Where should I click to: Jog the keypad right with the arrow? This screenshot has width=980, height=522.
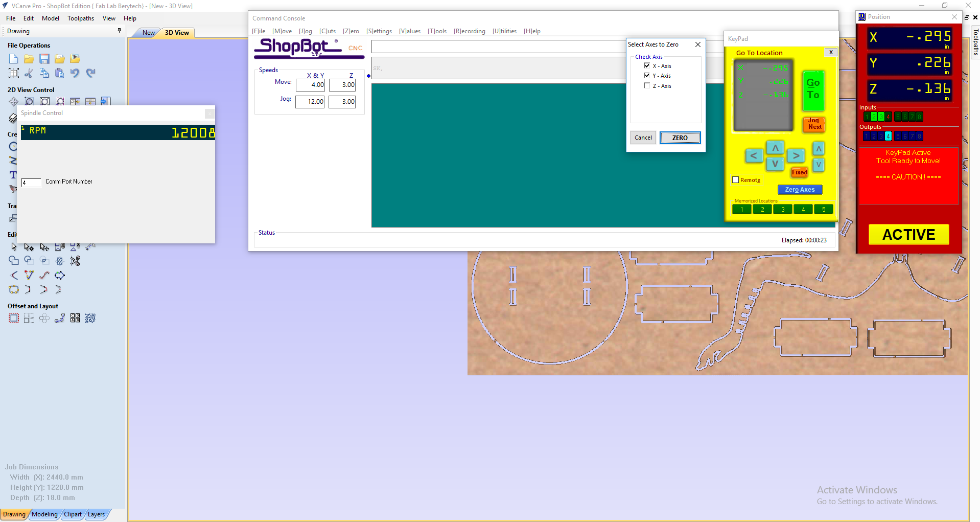796,155
